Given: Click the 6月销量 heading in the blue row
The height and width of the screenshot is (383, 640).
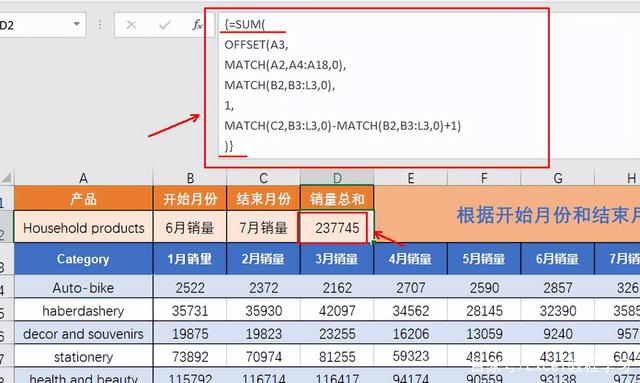Looking at the screenshot, I should (558, 259).
